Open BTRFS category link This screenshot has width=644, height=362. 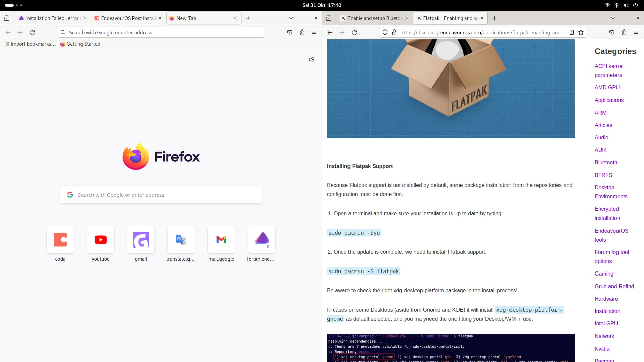point(603,175)
